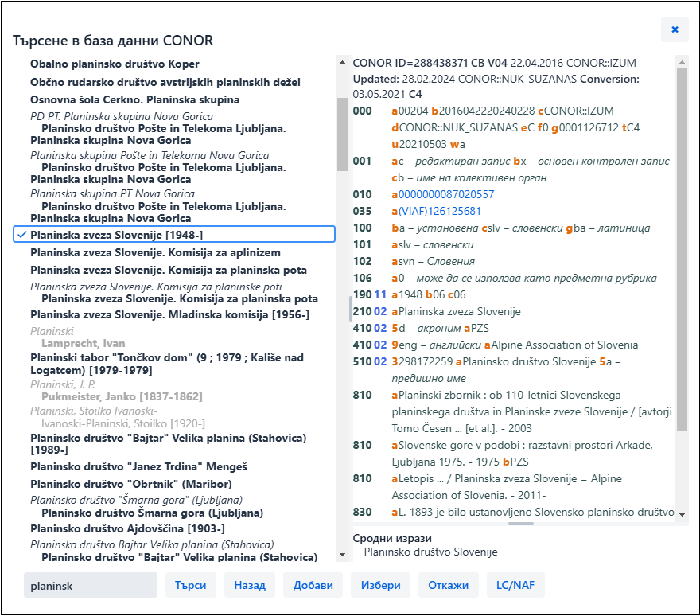The width and height of the screenshot is (700, 616).
Task: Select Planinska skupina Pošte in Telekoma Nova Gorica
Action: [150, 155]
